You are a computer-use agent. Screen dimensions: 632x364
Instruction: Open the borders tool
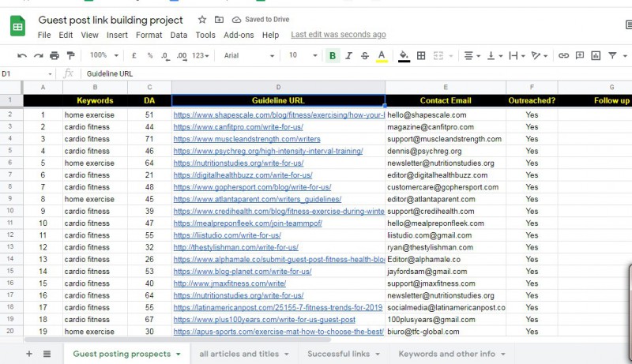pyautogui.click(x=421, y=55)
